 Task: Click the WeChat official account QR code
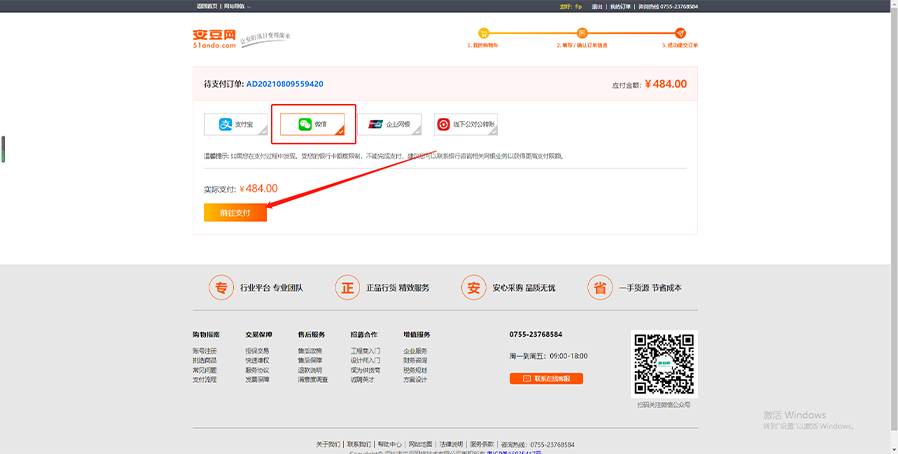point(664,364)
